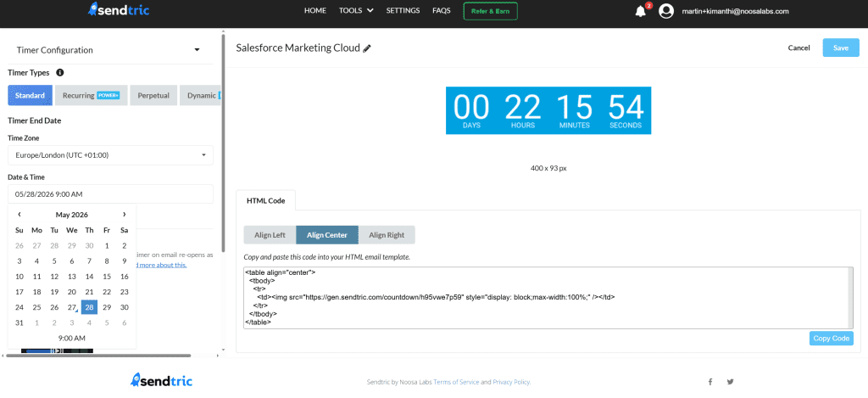Expand the TOOLS menu

click(356, 10)
